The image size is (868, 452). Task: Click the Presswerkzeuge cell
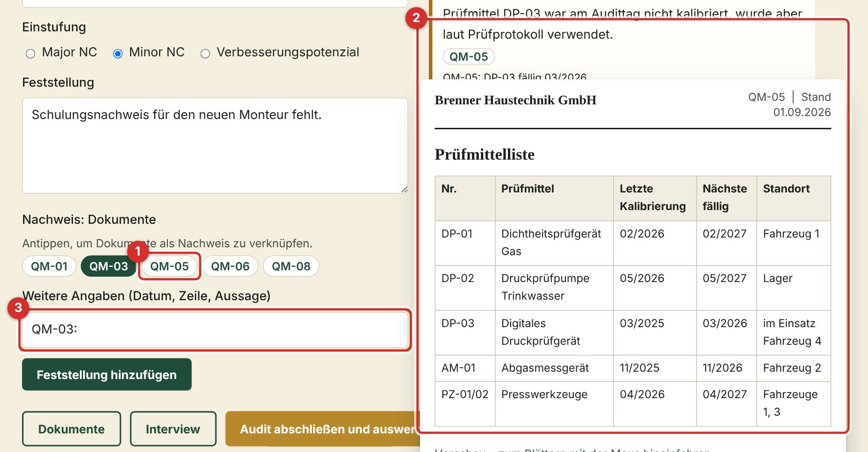pyautogui.click(x=554, y=404)
